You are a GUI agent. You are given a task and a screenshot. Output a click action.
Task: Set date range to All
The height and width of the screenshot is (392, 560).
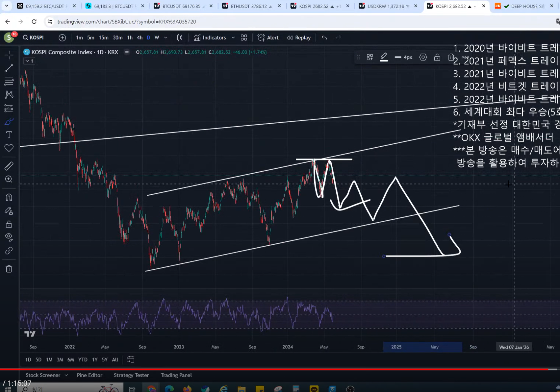[115, 359]
